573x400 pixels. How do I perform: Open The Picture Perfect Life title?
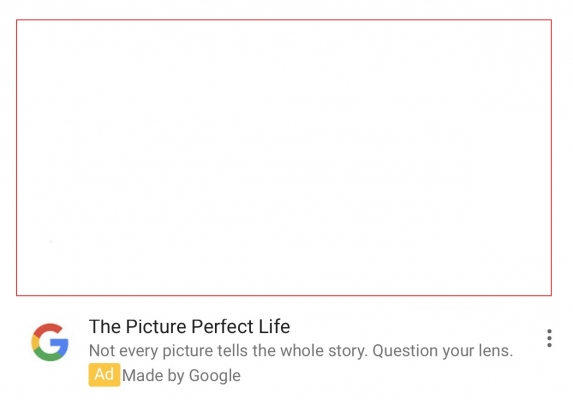[x=189, y=326]
